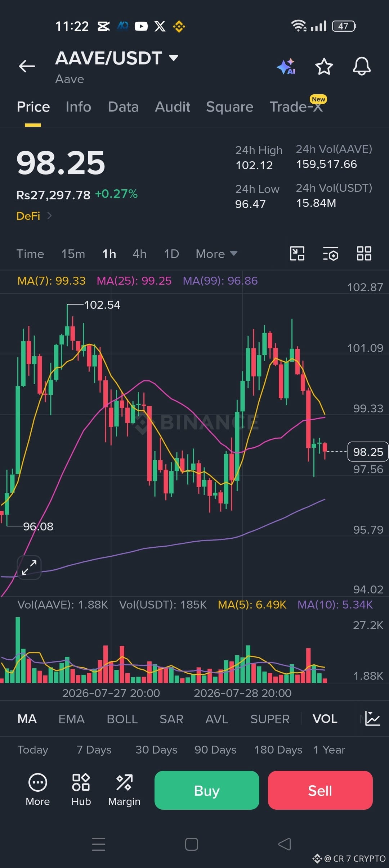The width and height of the screenshot is (389, 868).
Task: Toggle MA indicator
Action: tap(27, 719)
